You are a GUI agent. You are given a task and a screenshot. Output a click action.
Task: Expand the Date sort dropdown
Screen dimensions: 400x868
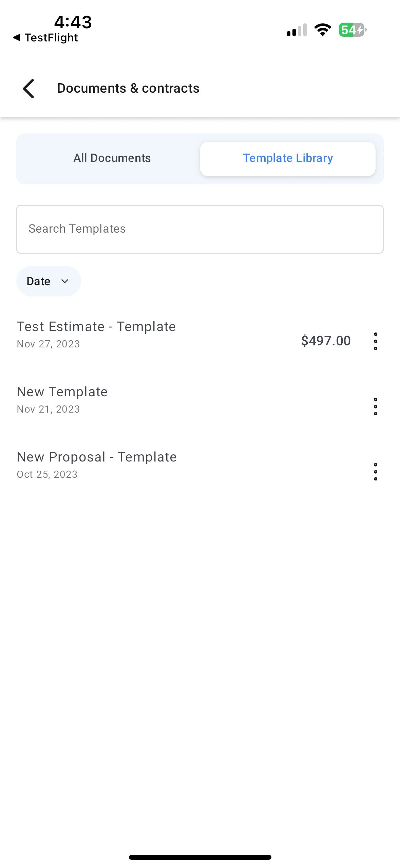tap(49, 281)
